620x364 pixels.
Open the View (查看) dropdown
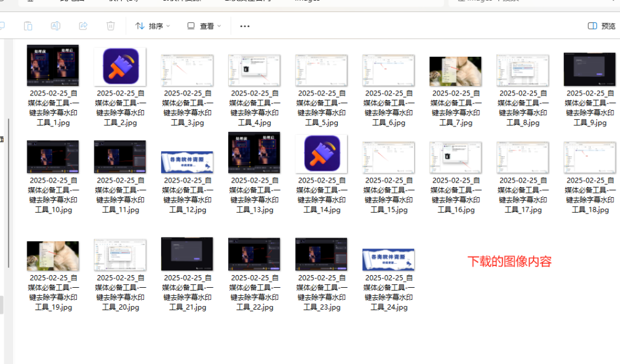point(204,26)
